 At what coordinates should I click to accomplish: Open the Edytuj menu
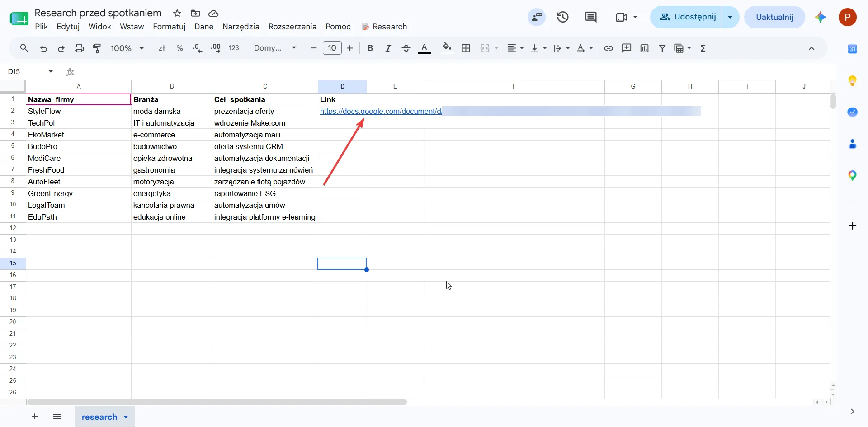click(x=68, y=27)
